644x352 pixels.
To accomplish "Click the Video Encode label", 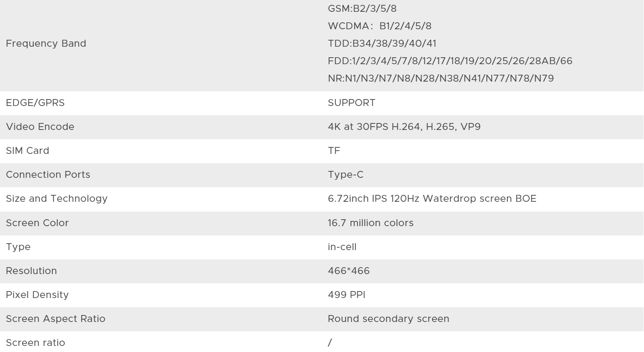I will click(x=40, y=127).
